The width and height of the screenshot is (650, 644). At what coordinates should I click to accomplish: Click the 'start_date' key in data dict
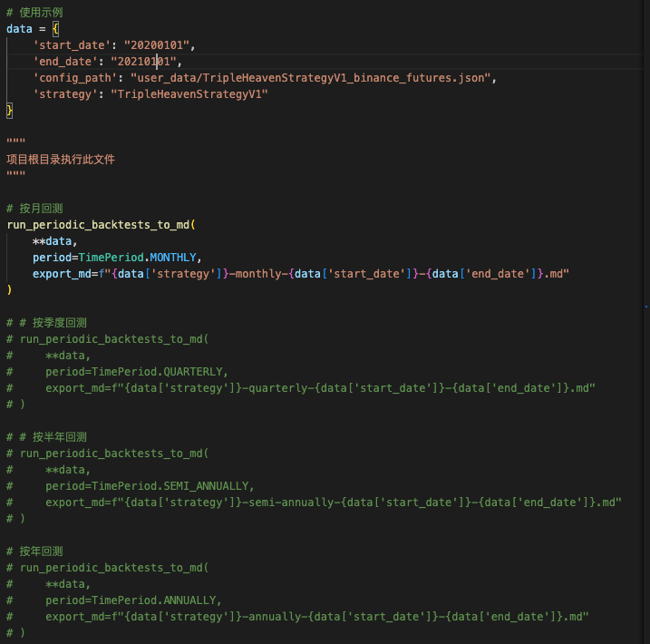point(71,44)
